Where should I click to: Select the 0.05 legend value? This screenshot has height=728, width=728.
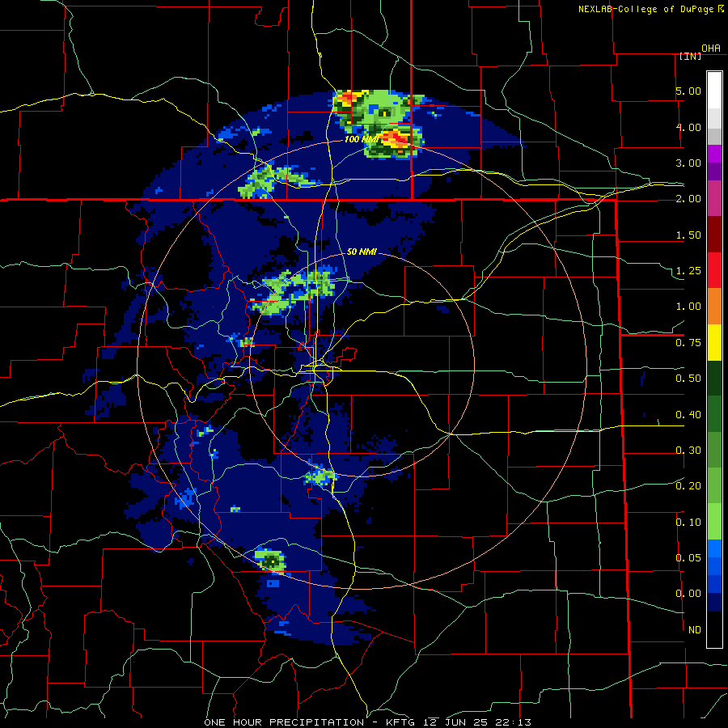[x=688, y=557]
